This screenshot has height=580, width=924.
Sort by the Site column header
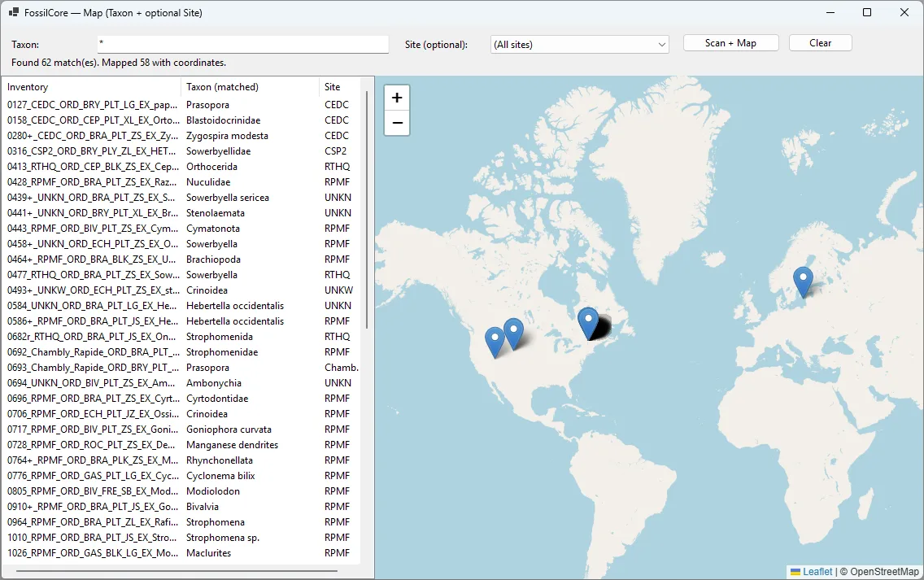click(339, 87)
